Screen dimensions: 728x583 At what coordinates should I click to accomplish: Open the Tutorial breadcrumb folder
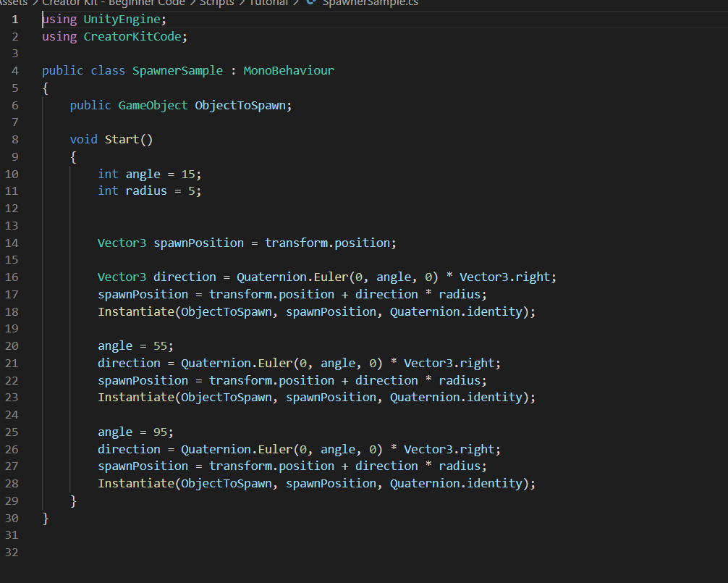268,3
